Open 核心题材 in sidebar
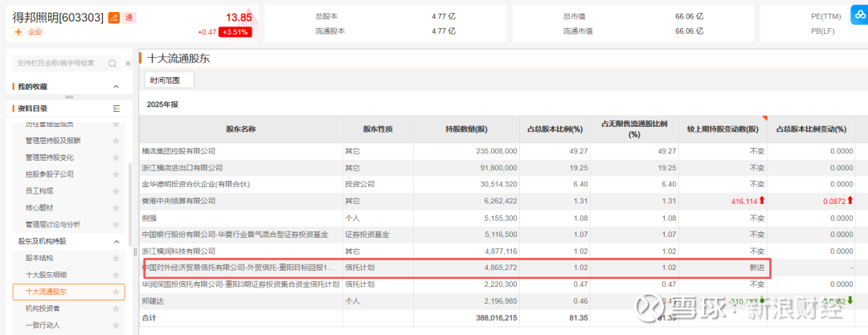Image resolution: width=868 pixels, height=335 pixels. tap(39, 207)
